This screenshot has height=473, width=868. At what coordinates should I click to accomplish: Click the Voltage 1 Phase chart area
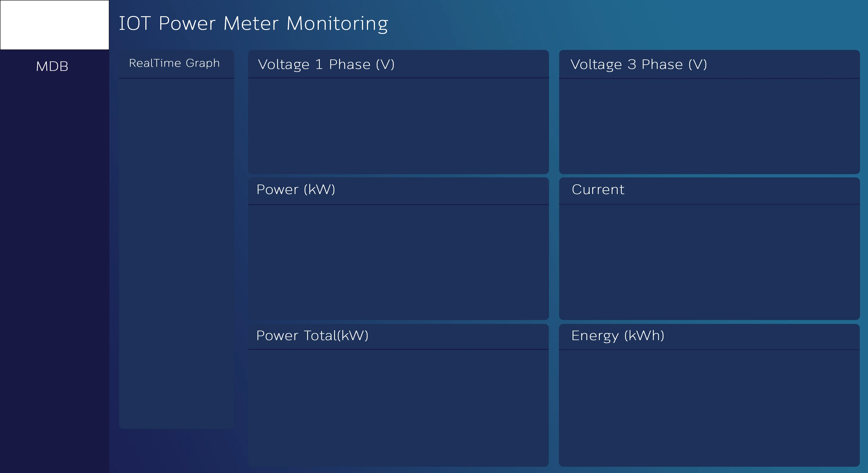(398, 126)
